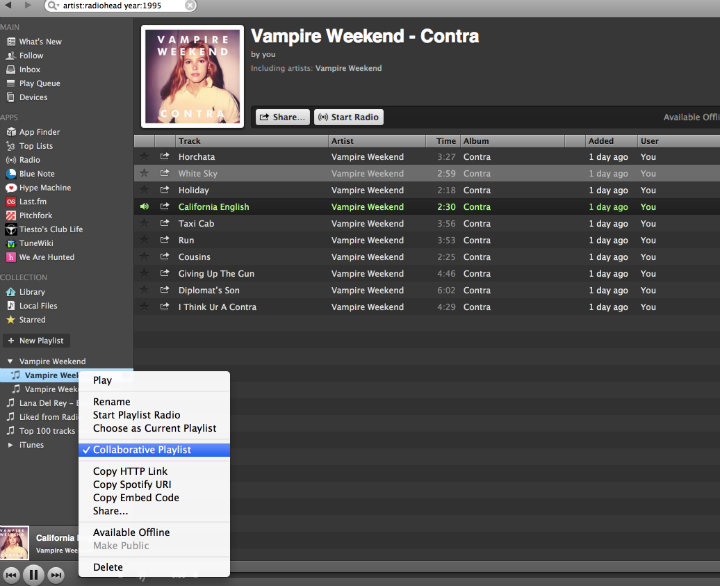Viewport: 720px width, 586px height.
Task: Star the Holiday track
Action: (144, 190)
